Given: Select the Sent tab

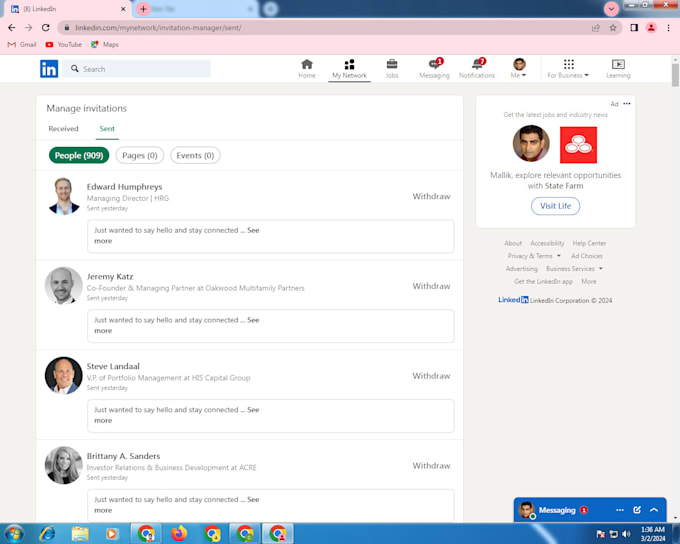Looking at the screenshot, I should point(107,129).
